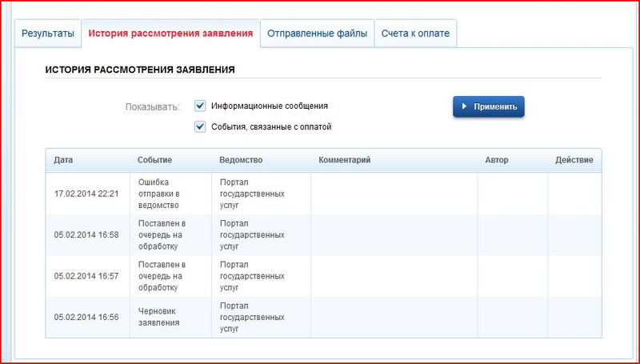Click the Действие column header
640x364 pixels.
pyautogui.click(x=574, y=160)
